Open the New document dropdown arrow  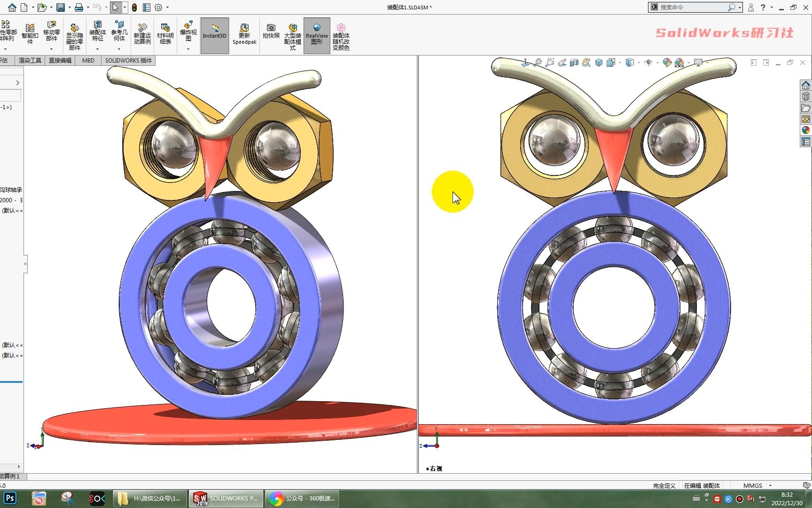point(32,8)
